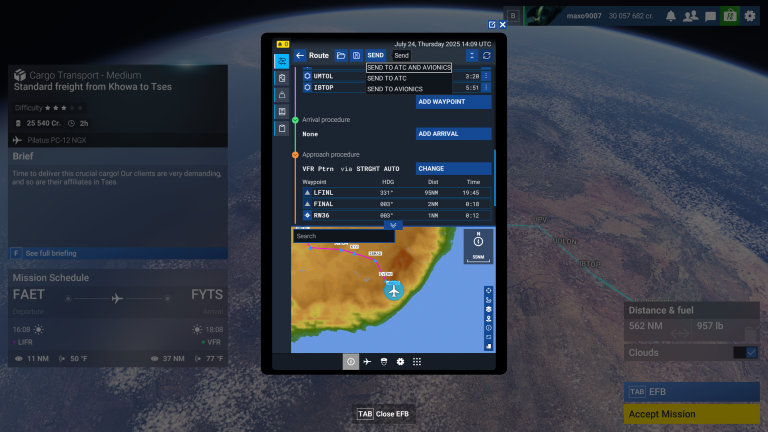This screenshot has height=432, width=768.
Task: Collapse the Approach procedure section
Action: point(295,155)
